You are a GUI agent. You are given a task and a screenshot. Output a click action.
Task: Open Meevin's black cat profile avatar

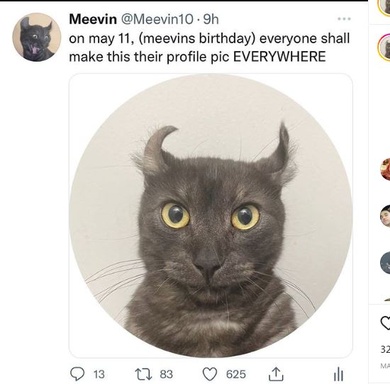[x=37, y=37]
